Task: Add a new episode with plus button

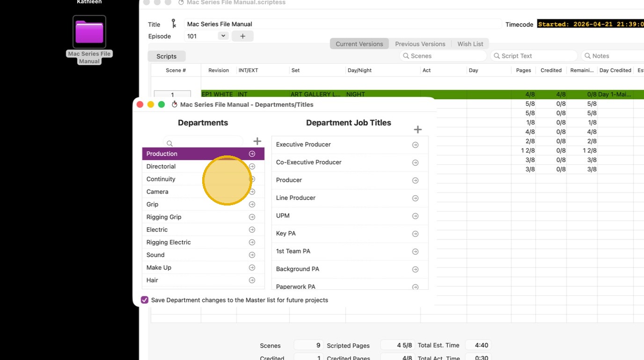Action: [x=242, y=36]
